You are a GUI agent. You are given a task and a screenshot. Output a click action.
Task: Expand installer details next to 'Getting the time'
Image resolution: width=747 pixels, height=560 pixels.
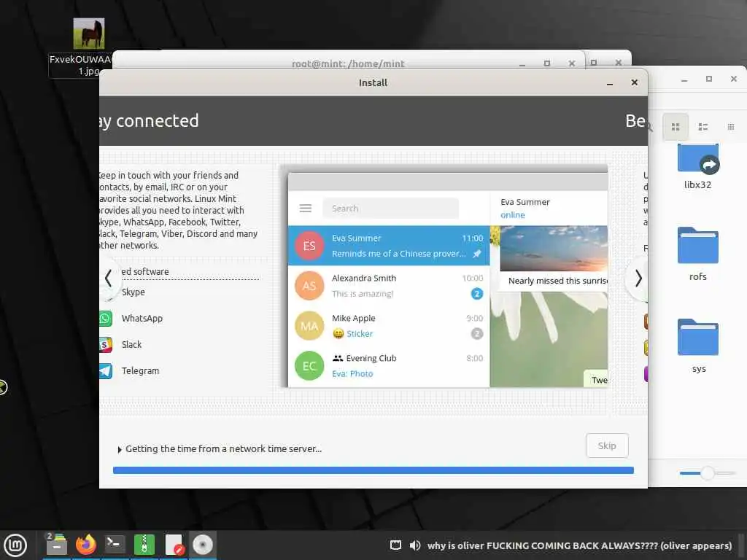pyautogui.click(x=120, y=449)
